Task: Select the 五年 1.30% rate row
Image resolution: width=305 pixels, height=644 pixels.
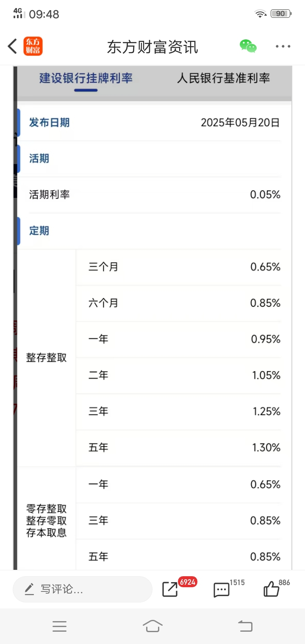Action: 184,448
